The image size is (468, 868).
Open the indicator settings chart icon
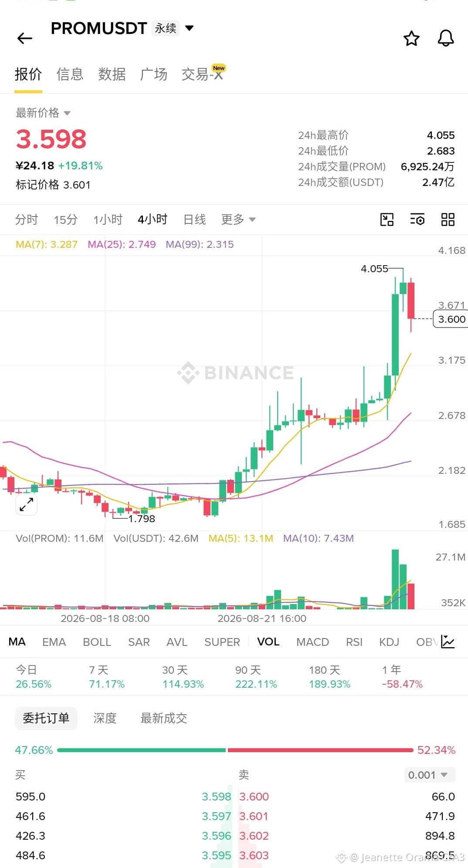coord(448,642)
